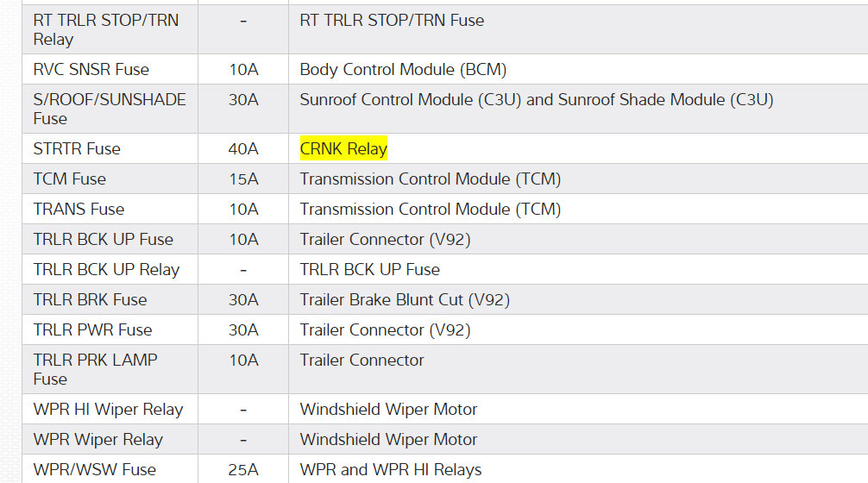Screen dimensions: 868x483
Task: Click the RVC SNSR Fuse row label
Action: pyautogui.click(x=91, y=70)
